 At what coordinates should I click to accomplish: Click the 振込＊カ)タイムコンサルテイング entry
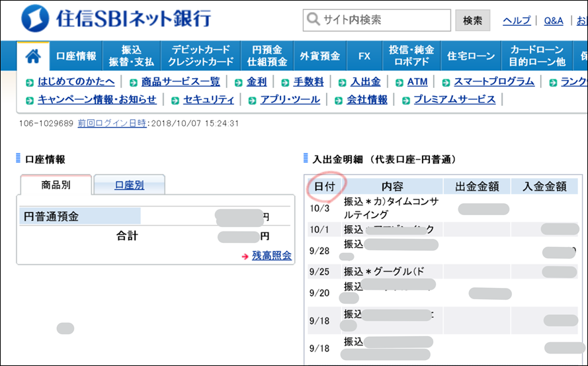coord(391,208)
